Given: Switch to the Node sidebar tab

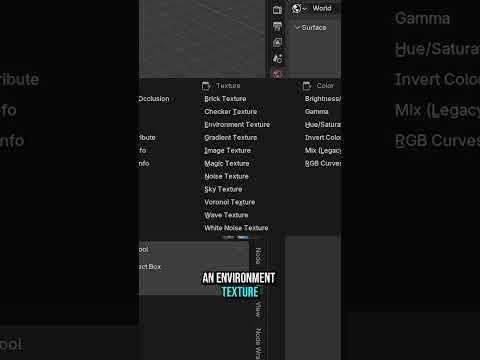Looking at the screenshot, I should click(x=258, y=256).
